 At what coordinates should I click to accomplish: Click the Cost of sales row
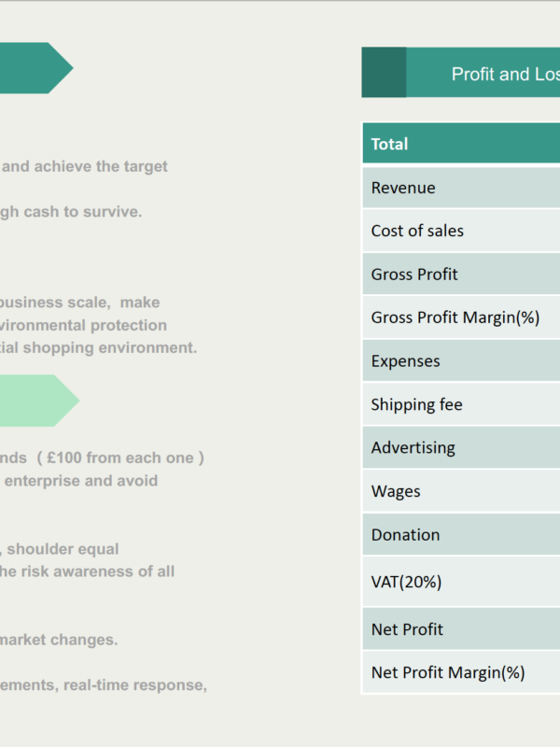point(461,231)
